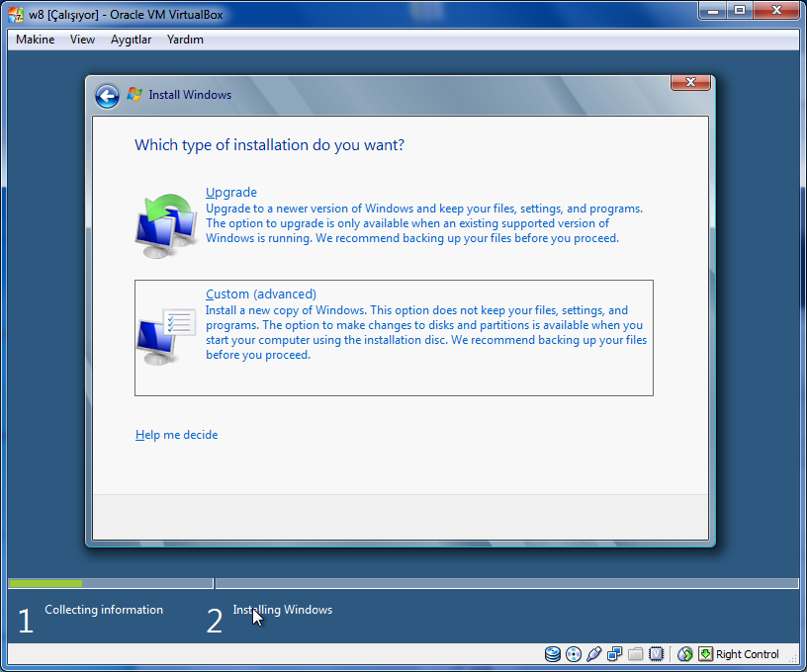Click the keyboard capture green arrow icon
Screen dimensions: 807x672
coord(705,654)
